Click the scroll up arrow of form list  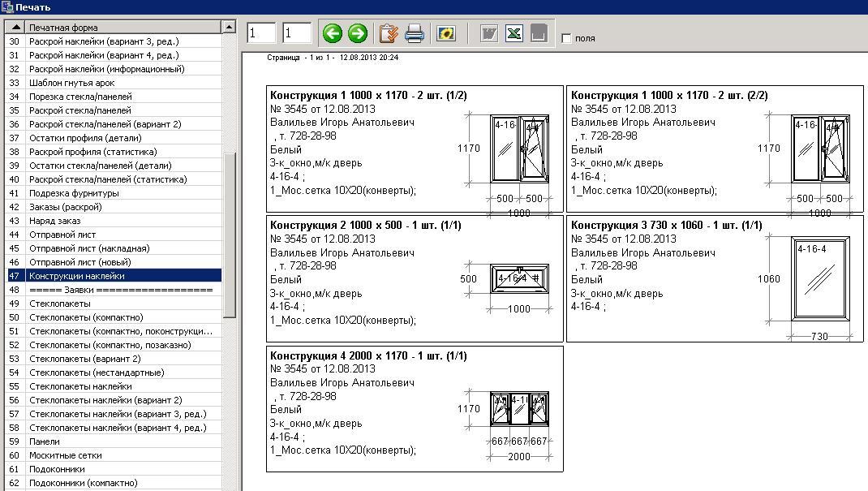(230, 27)
